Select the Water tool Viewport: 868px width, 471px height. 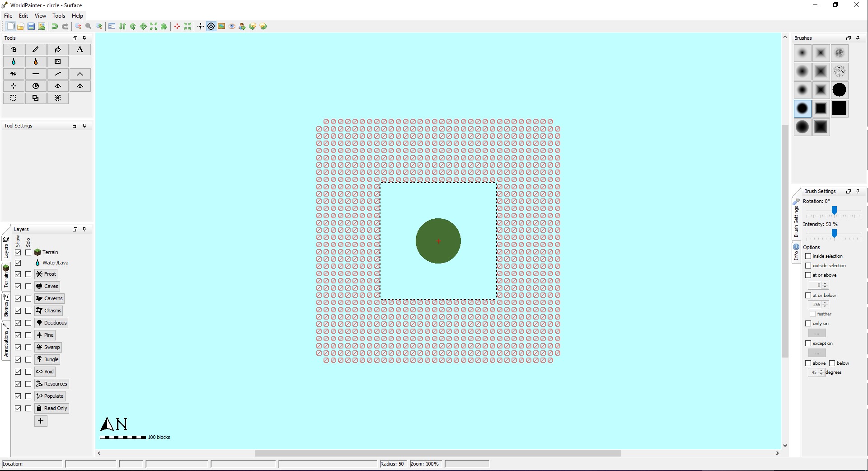[13, 61]
